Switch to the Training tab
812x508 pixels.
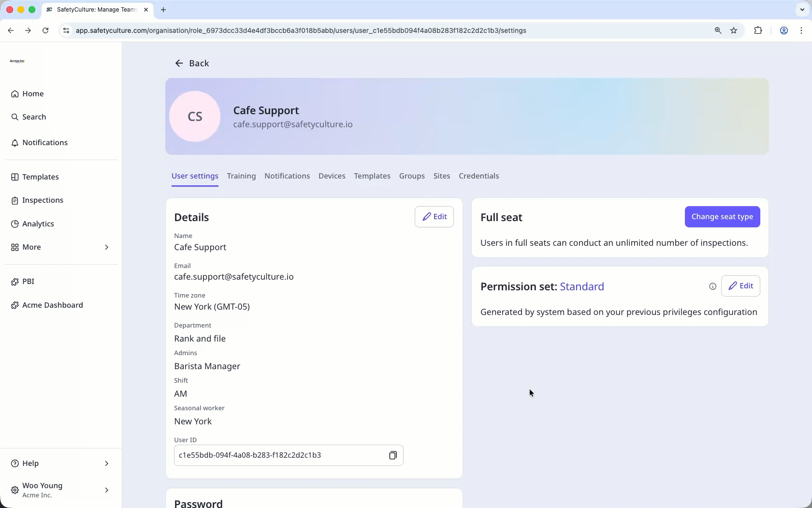(x=241, y=176)
